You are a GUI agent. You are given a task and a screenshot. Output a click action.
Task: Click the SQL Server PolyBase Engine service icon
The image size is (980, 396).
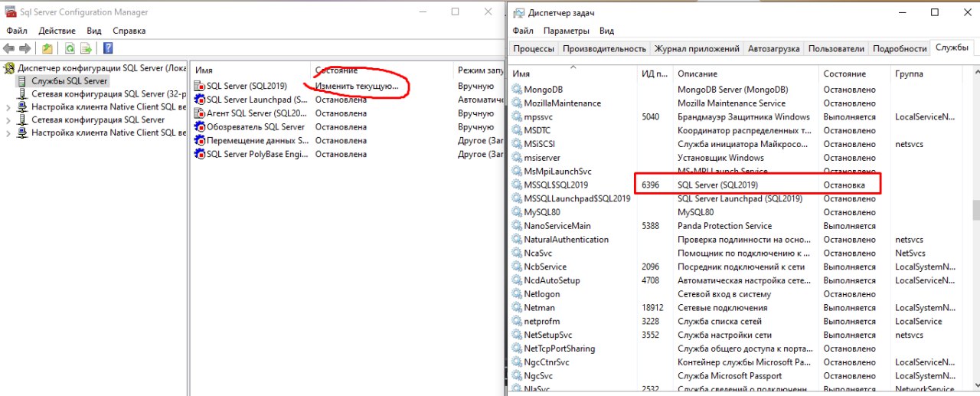(200, 154)
